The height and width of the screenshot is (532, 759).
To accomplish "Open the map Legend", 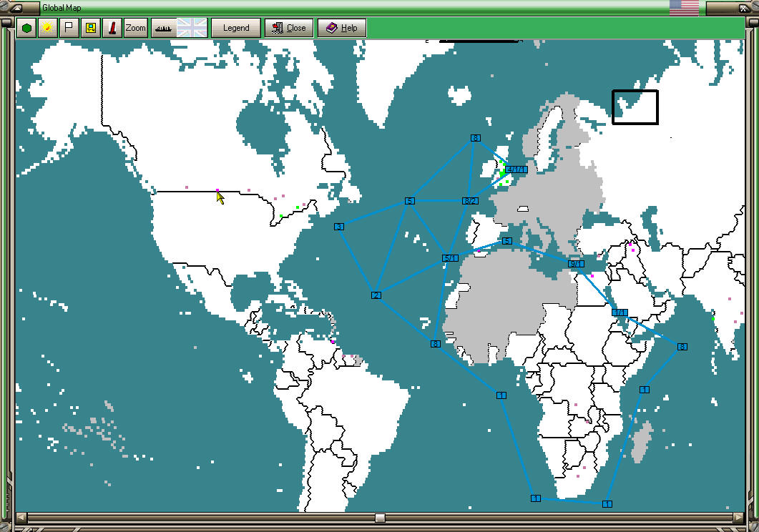I will click(235, 28).
